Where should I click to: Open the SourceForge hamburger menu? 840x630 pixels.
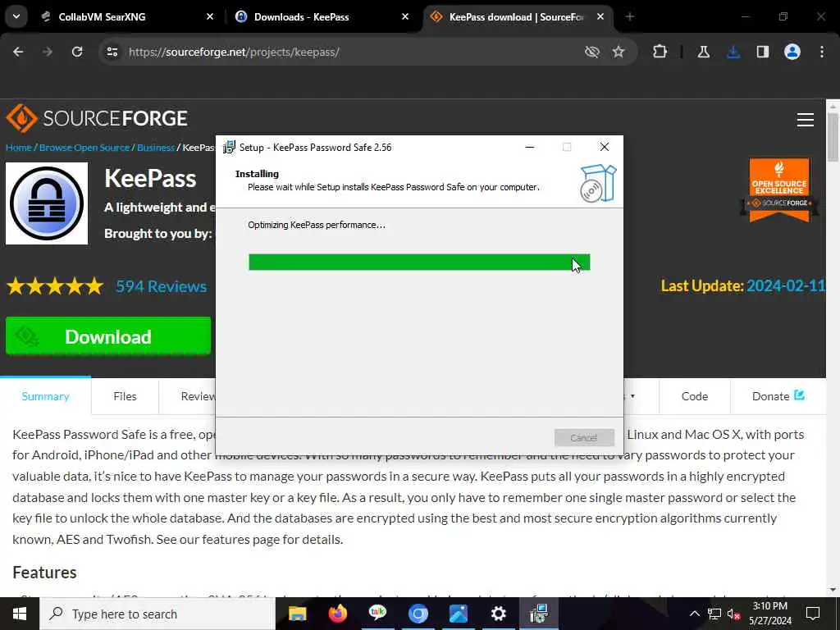(x=806, y=120)
